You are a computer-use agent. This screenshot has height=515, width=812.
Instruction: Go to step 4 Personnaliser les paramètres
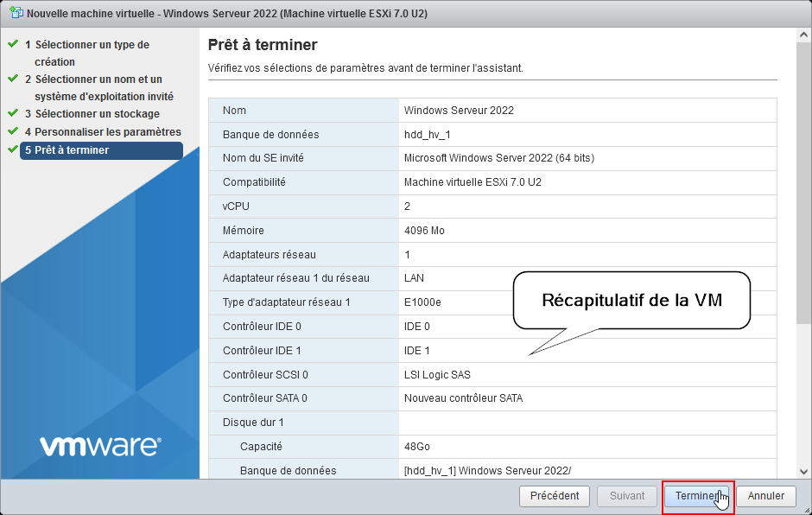(103, 131)
